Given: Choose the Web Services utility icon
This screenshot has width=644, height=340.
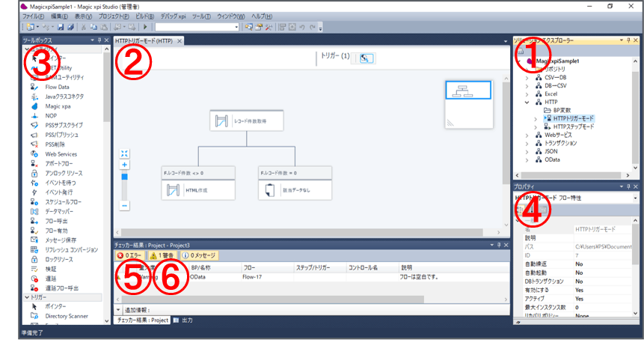Looking at the screenshot, I should (35, 154).
